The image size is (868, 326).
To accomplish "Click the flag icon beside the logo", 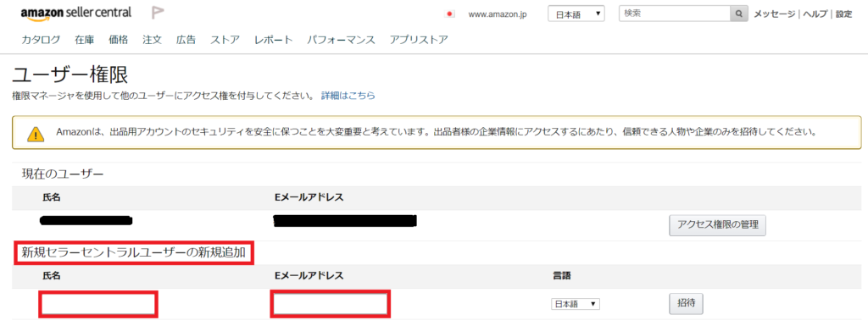I will [159, 13].
